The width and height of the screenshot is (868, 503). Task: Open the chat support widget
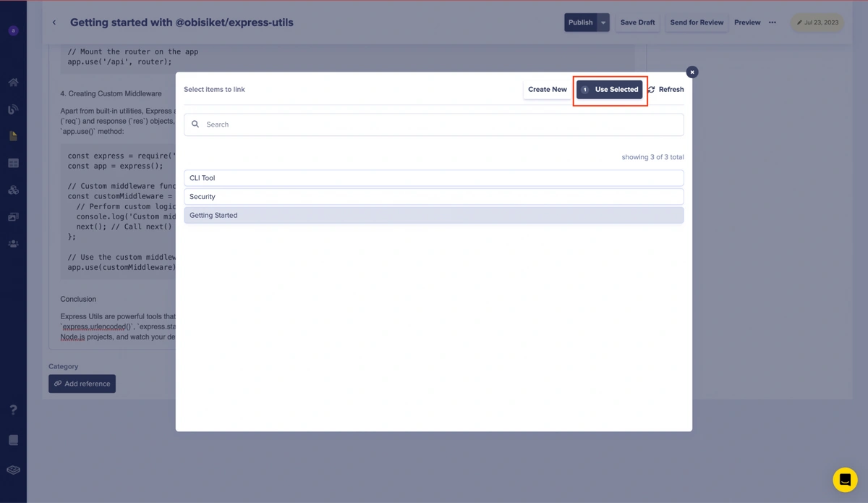pos(844,480)
